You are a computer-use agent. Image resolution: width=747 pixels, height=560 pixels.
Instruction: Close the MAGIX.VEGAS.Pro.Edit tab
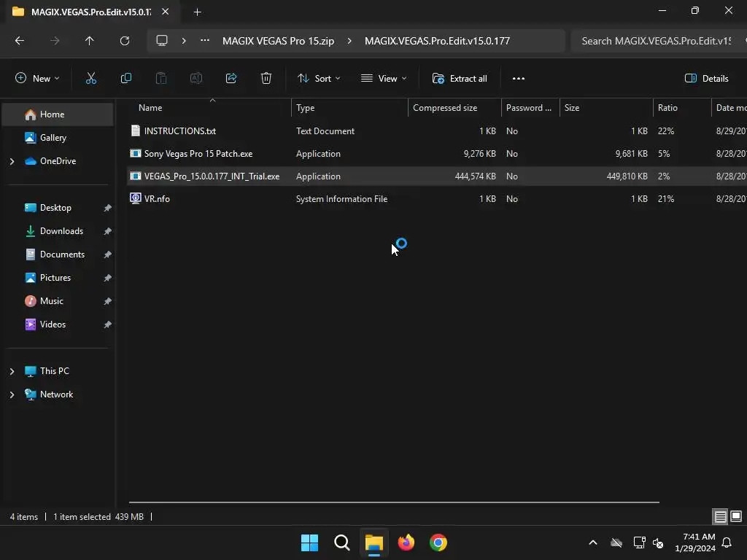pyautogui.click(x=166, y=12)
